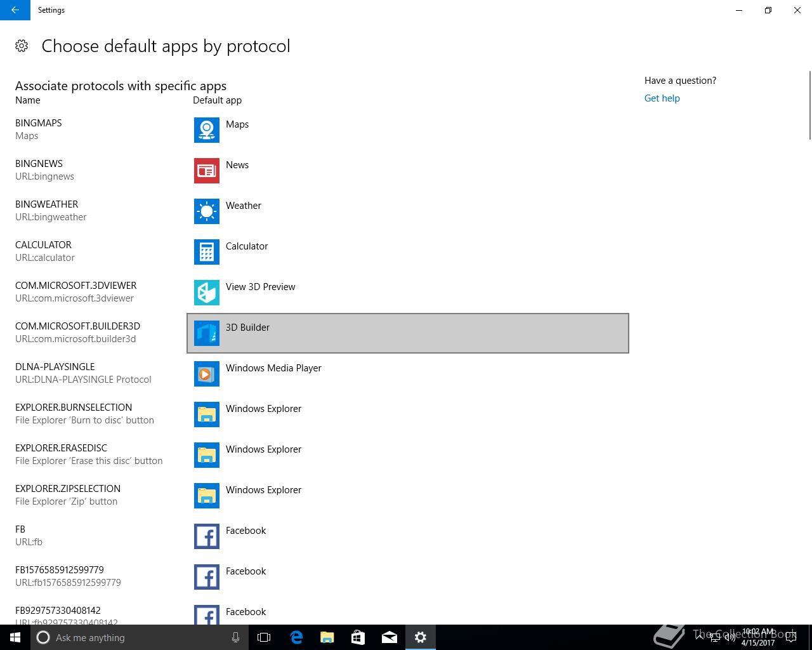Click the settings gear beside page title
Screen dimensions: 812x650
pos(22,46)
